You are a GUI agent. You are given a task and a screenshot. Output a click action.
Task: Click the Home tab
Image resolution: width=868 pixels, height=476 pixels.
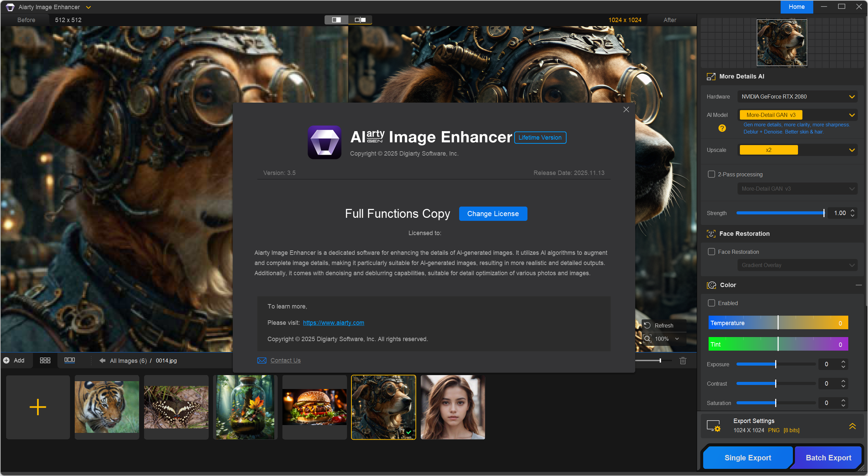796,7
